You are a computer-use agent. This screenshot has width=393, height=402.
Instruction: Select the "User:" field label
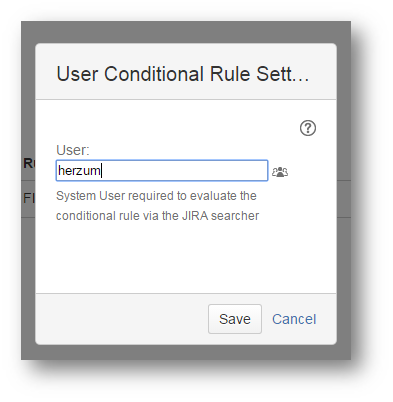click(73, 150)
